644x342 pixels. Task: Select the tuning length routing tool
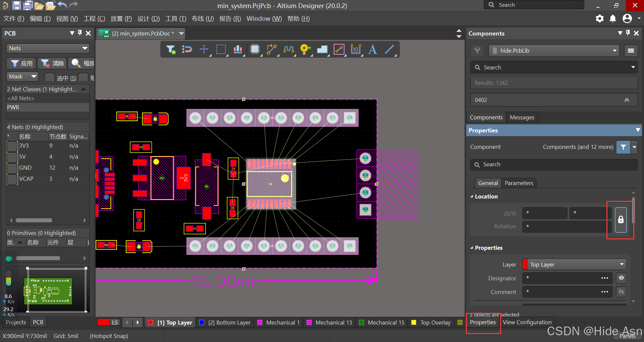point(289,50)
